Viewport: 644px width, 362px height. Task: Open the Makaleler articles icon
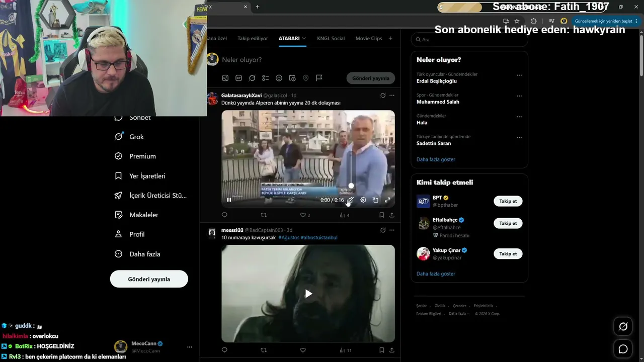[119, 215]
